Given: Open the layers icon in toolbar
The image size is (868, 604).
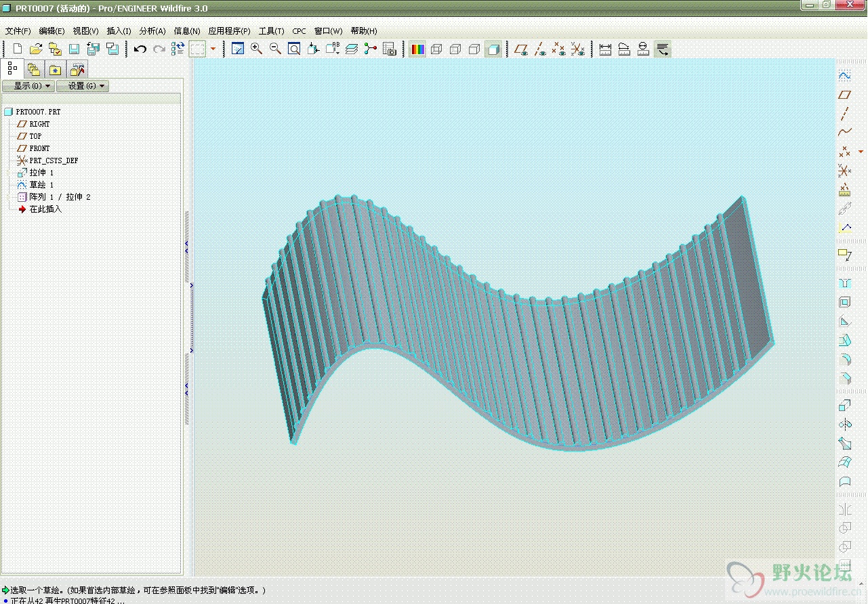Looking at the screenshot, I should coord(352,49).
